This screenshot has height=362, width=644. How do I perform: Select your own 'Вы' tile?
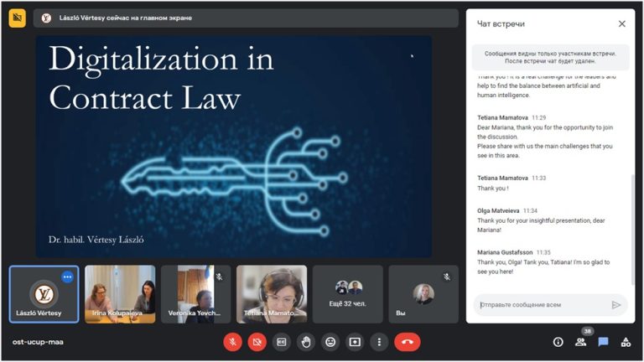click(423, 294)
